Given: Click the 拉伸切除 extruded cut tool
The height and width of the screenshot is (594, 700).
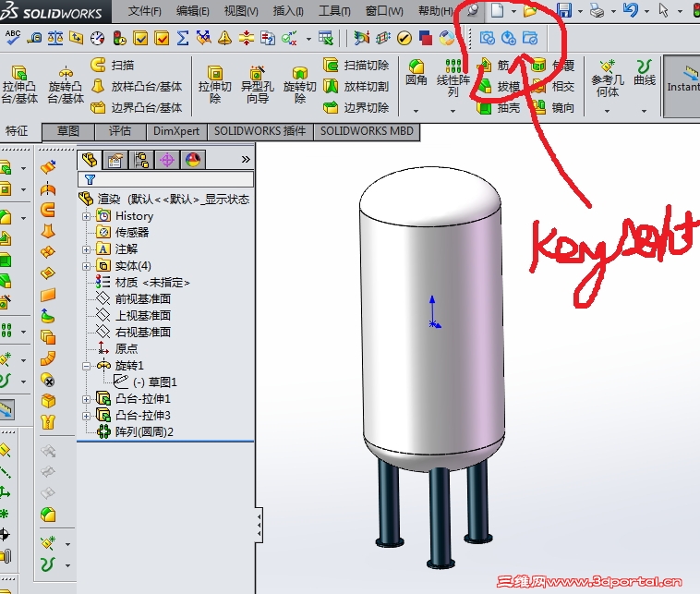Looking at the screenshot, I should click(x=215, y=84).
